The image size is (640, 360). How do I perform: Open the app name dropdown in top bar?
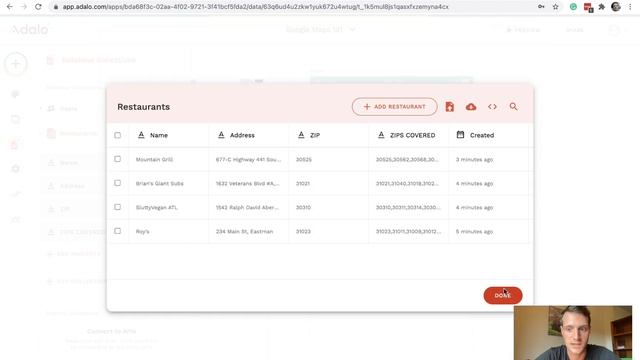click(x=320, y=29)
